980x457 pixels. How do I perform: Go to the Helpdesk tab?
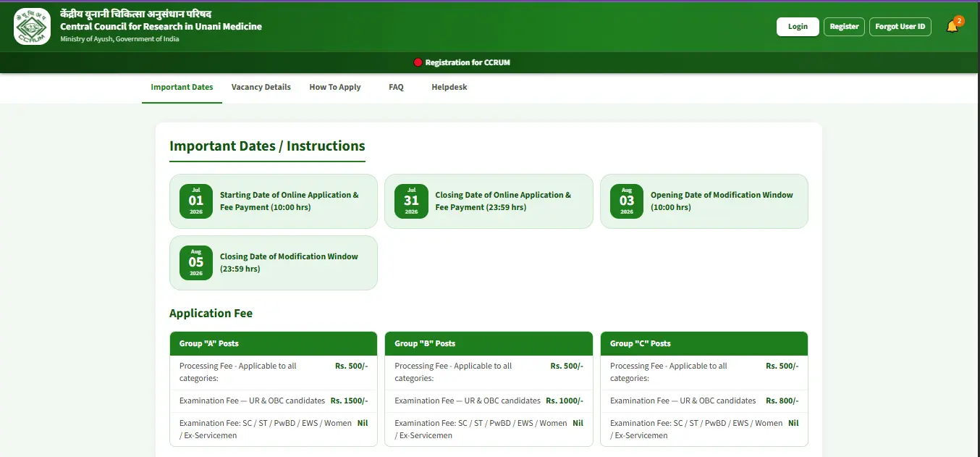click(x=449, y=87)
